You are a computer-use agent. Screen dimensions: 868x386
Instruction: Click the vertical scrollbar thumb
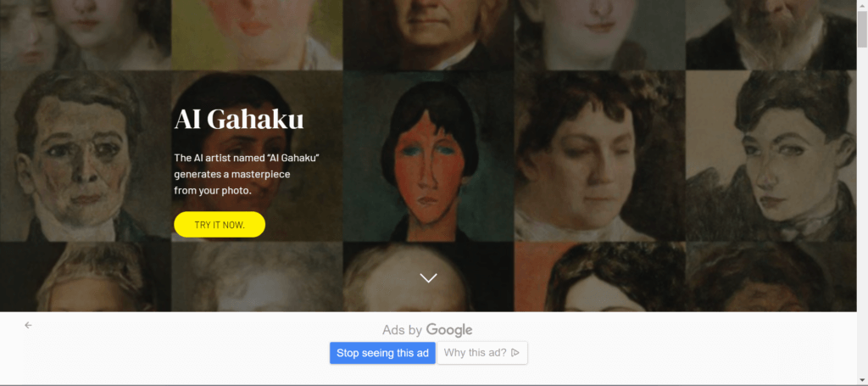[862, 29]
